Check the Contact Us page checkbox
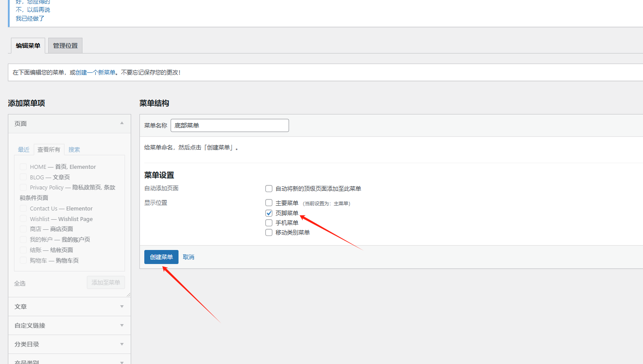 [23, 208]
